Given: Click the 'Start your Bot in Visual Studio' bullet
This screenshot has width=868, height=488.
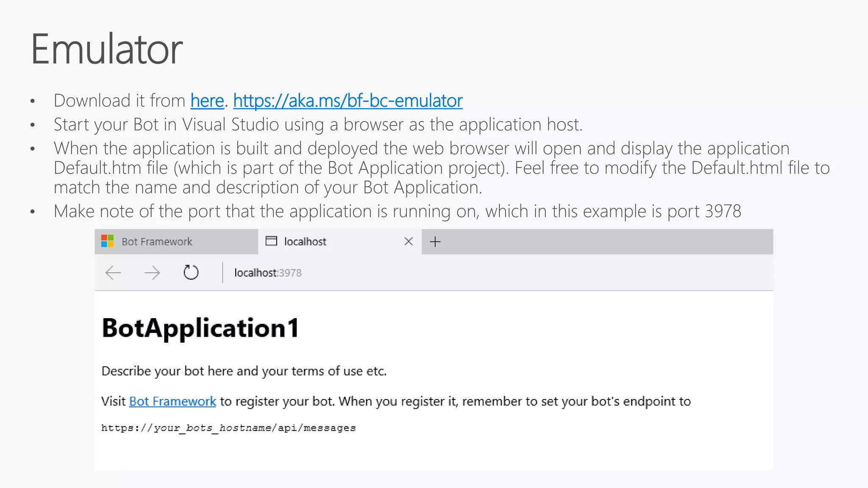Looking at the screenshot, I should [x=318, y=125].
